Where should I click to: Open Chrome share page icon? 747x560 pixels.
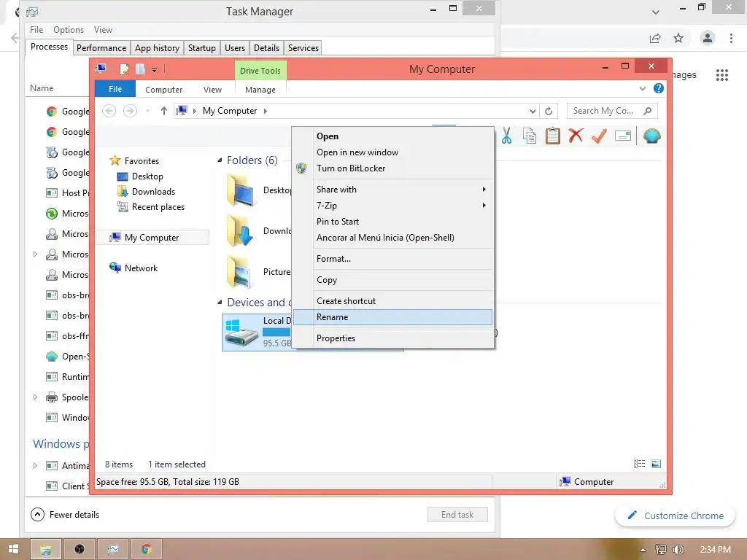[x=656, y=38]
